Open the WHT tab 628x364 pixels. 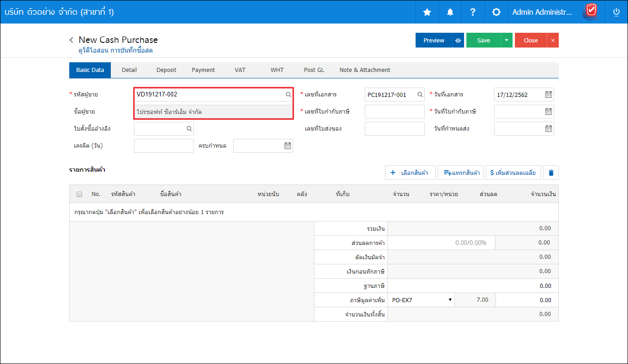click(277, 70)
